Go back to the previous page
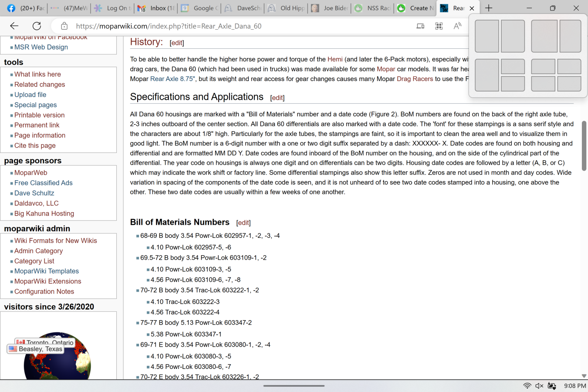The height and width of the screenshot is (392, 588). click(x=14, y=26)
